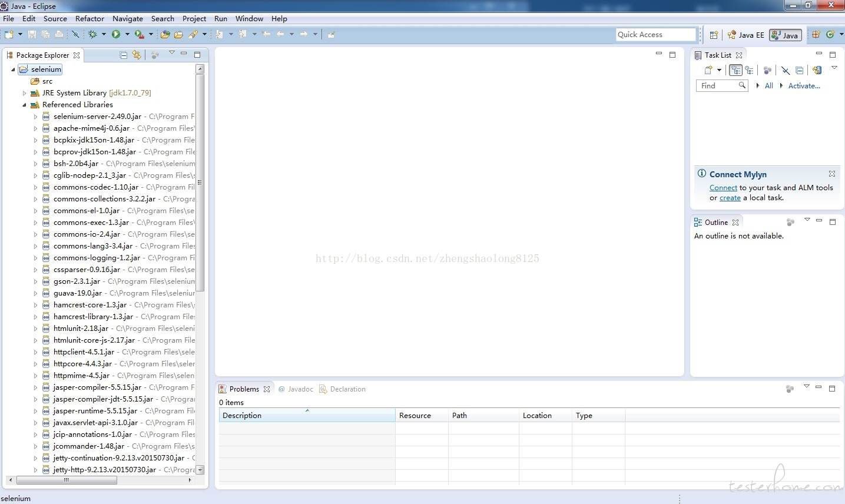Viewport: 845px width, 504px height.
Task: Expand selenium-server-2.49.0.jar node
Action: click(35, 117)
